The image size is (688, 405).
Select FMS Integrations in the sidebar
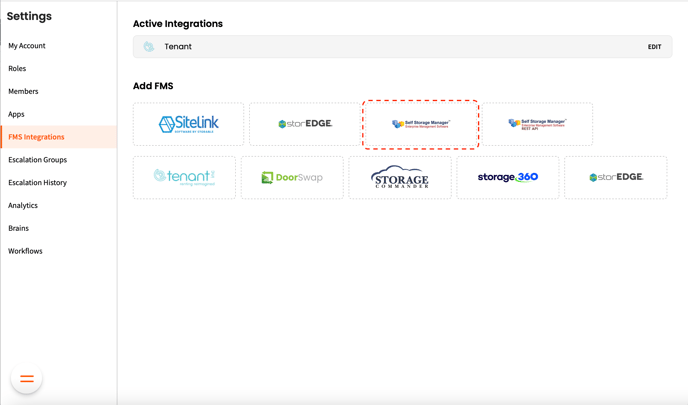tap(36, 137)
